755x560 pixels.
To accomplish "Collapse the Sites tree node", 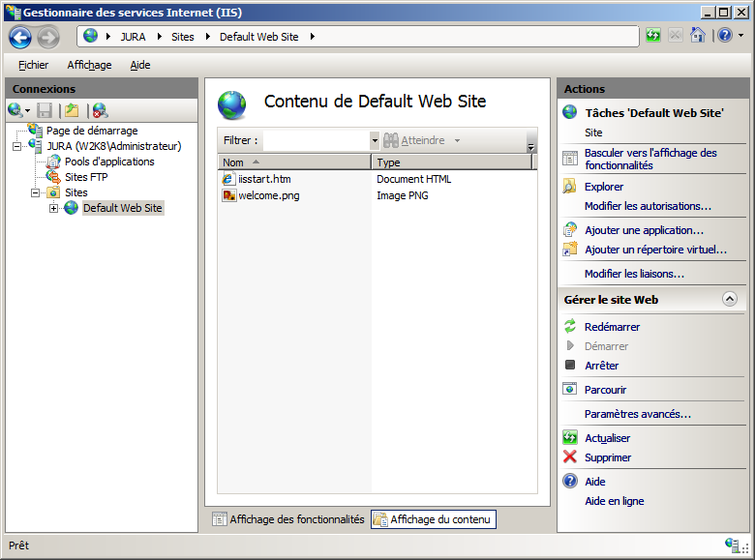I will pos(36,192).
